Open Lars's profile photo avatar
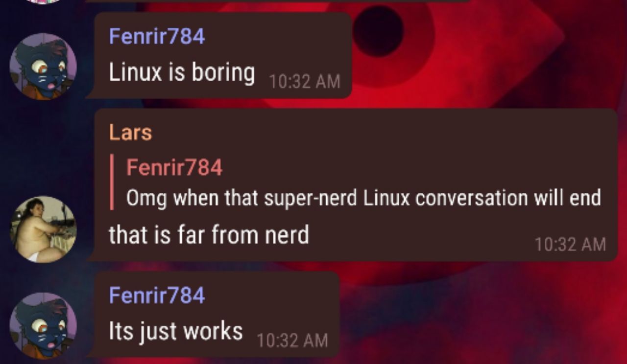The height and width of the screenshot is (364, 627). coord(43,229)
